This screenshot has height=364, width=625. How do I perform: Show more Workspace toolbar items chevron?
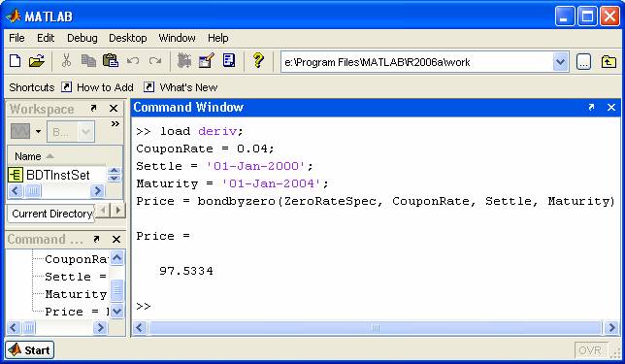pyautogui.click(x=115, y=123)
